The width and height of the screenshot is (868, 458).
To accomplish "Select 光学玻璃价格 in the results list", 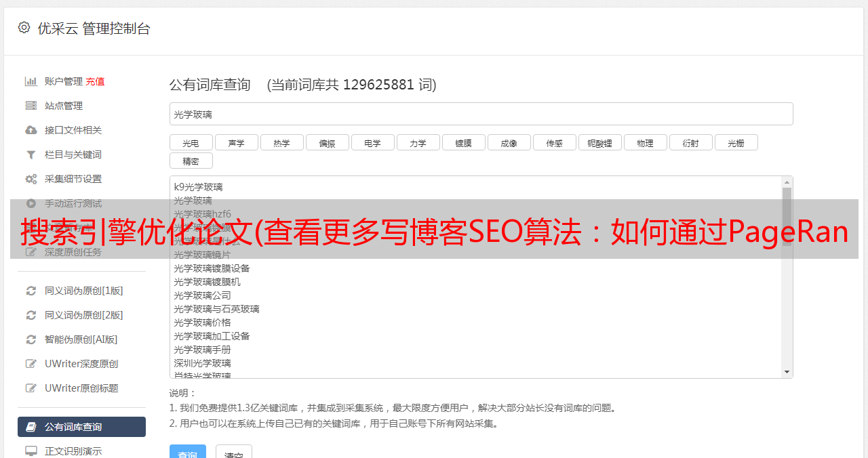I will click(x=202, y=322).
